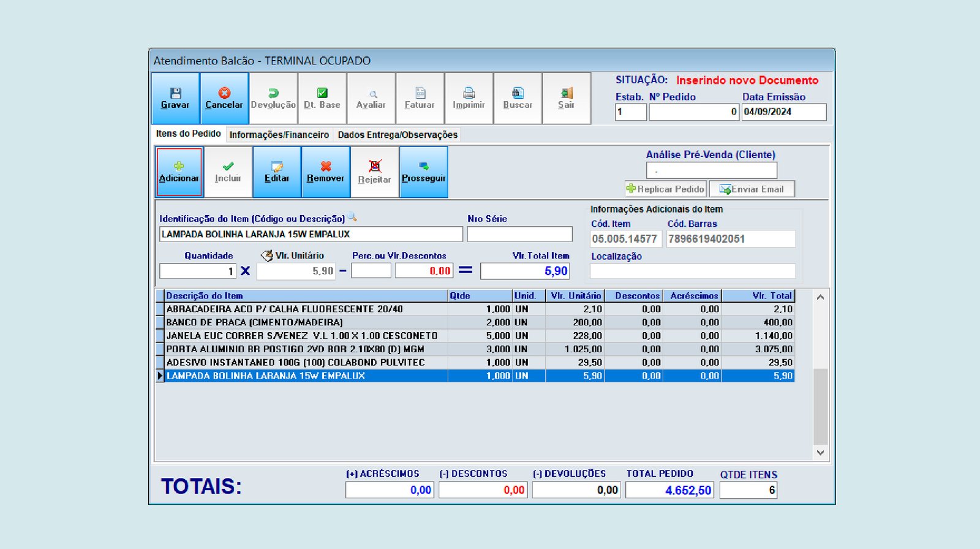The height and width of the screenshot is (549, 980).
Task: Click the Descrição do Item column header
Action: pos(306,295)
